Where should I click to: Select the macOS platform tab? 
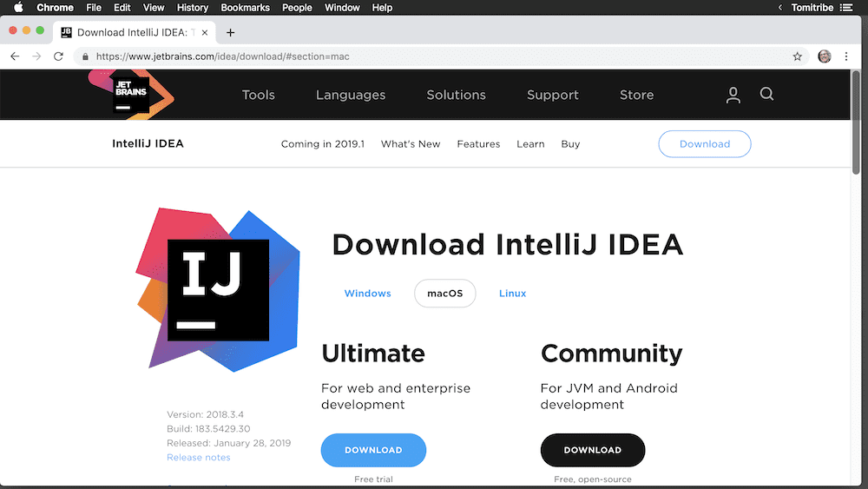click(445, 294)
